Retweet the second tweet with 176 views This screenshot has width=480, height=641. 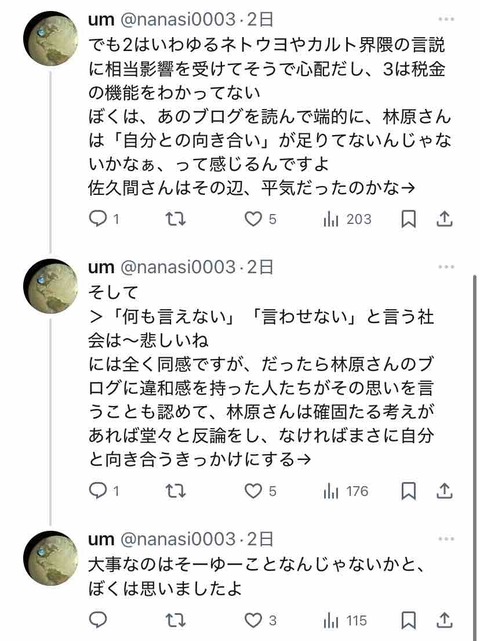(x=176, y=491)
